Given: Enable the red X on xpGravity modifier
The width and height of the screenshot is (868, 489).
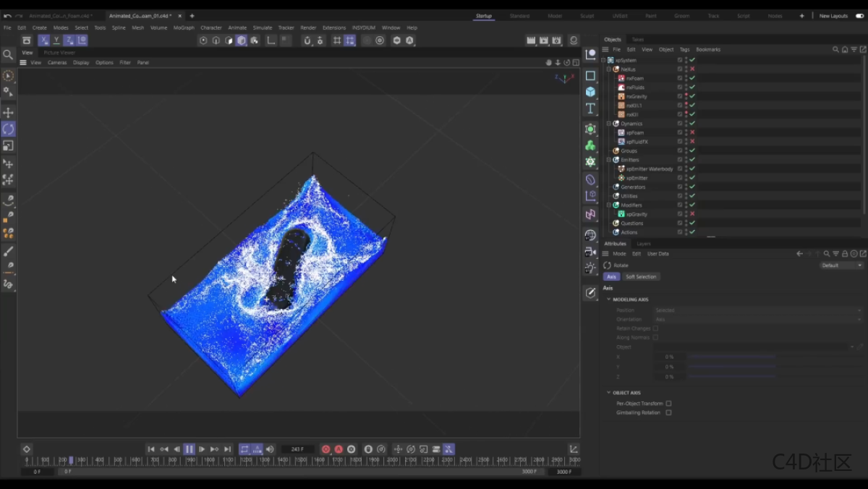Looking at the screenshot, I should (692, 214).
